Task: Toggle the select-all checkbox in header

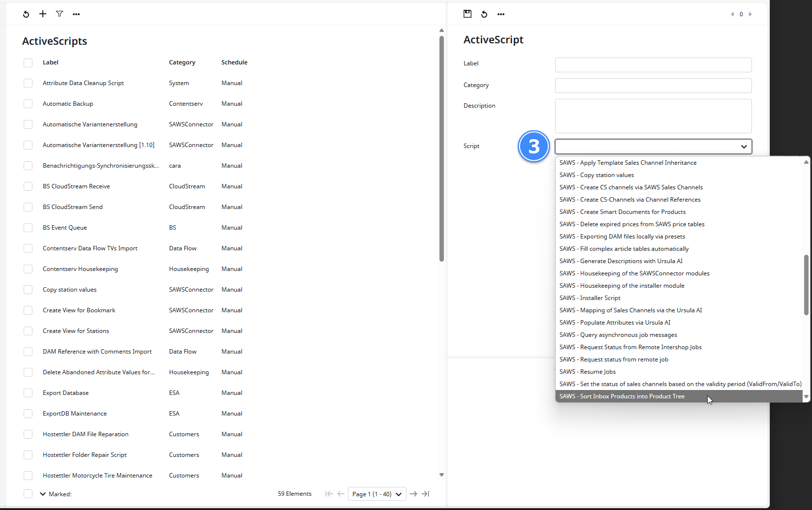Action: click(28, 63)
